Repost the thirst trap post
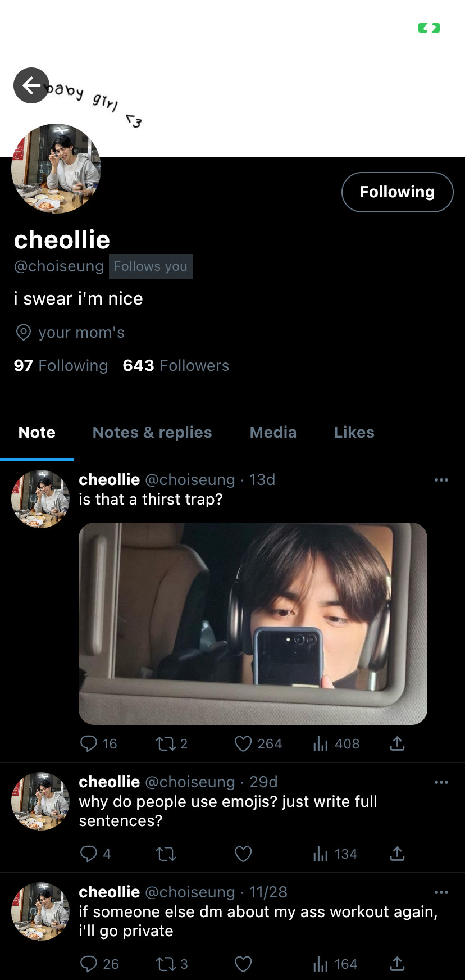This screenshot has height=980, width=465. [x=166, y=744]
